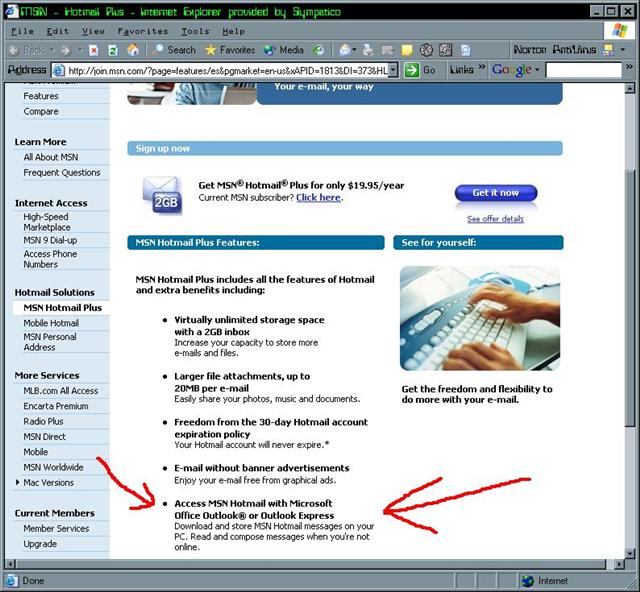The image size is (640, 592).
Task: Open the High-Speed Marketplace link
Action: (x=47, y=222)
